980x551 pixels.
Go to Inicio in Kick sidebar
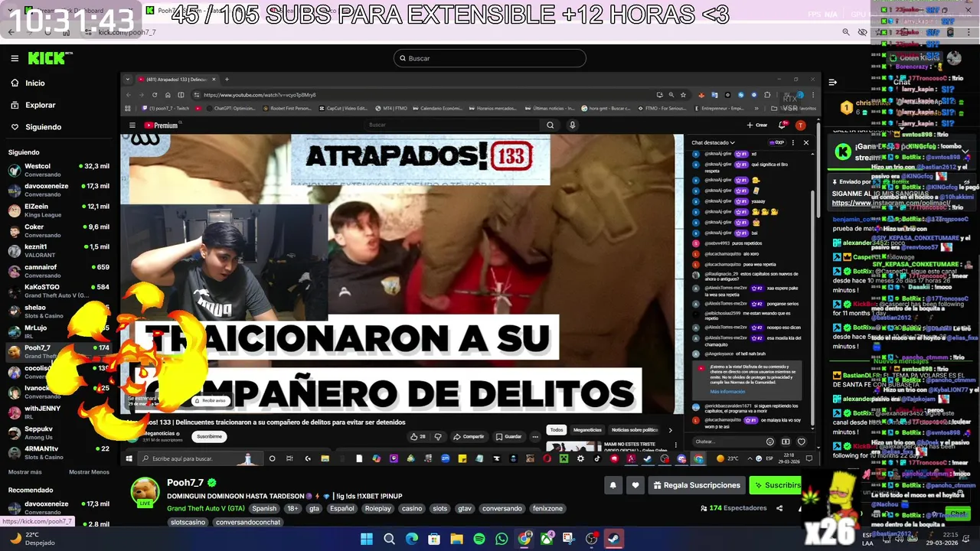[35, 83]
